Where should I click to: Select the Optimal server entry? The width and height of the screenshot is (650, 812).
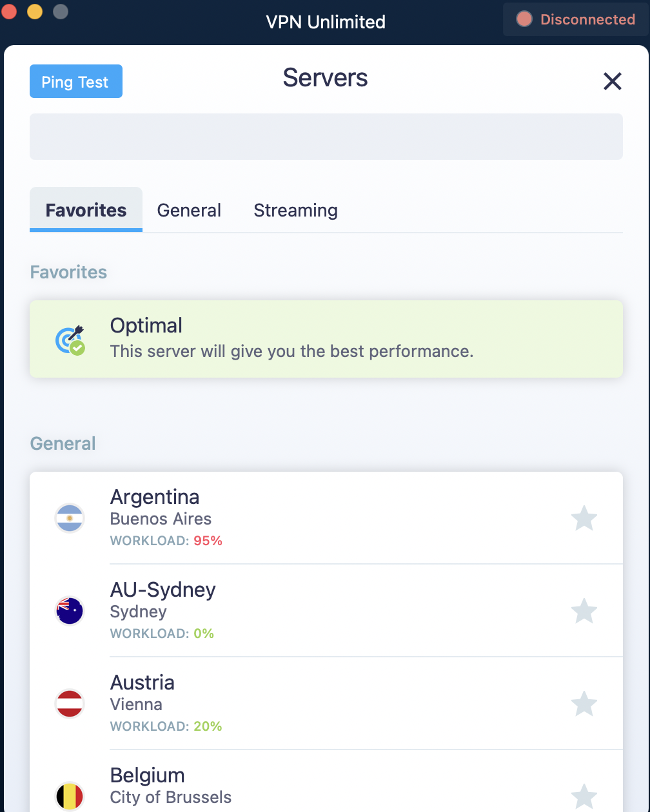(326, 339)
